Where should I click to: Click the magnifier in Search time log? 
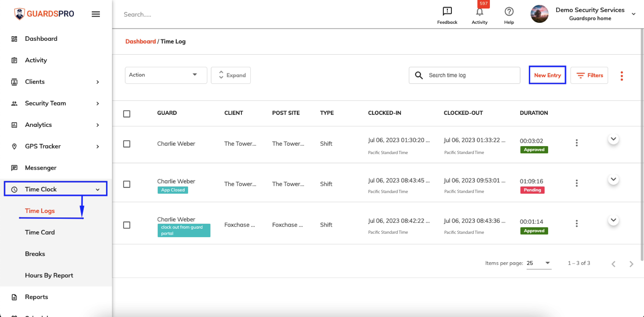click(x=419, y=75)
